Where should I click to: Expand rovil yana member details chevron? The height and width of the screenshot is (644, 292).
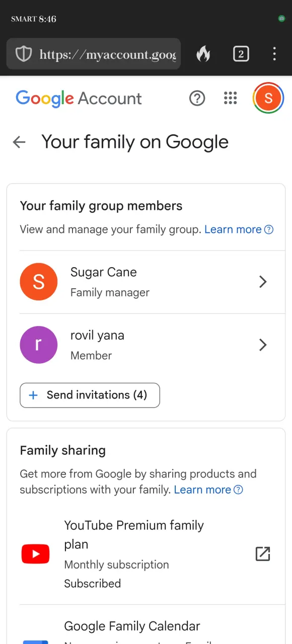(262, 345)
